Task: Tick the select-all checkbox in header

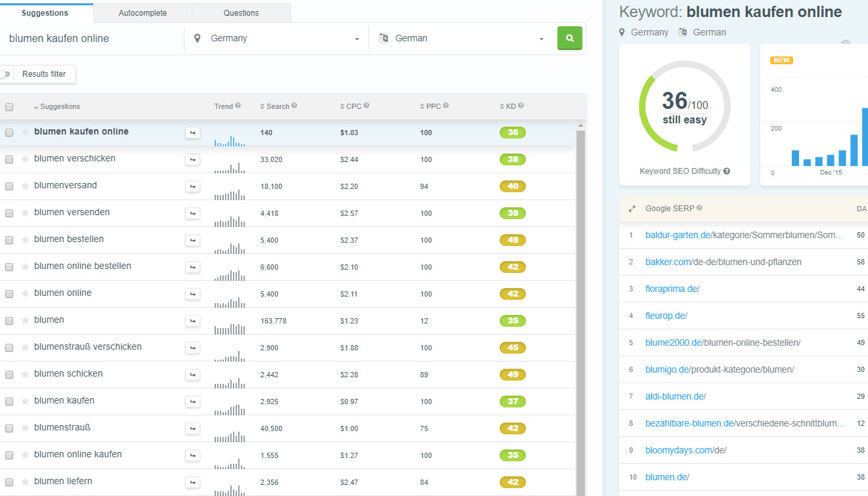Action: (9, 107)
